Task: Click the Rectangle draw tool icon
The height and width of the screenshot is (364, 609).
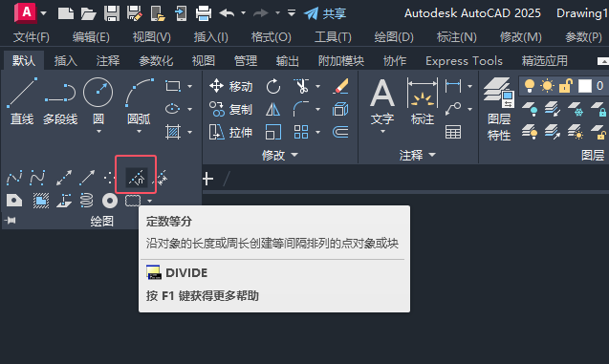Action: (x=173, y=86)
